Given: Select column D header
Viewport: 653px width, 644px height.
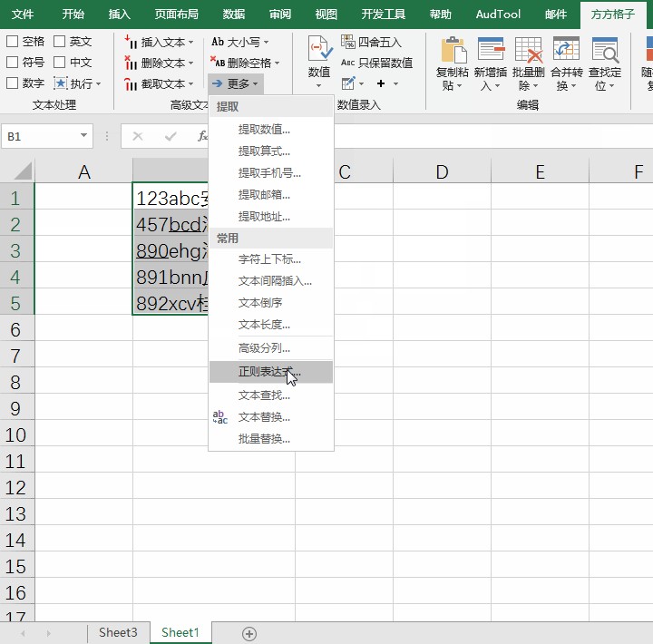Looking at the screenshot, I should [443, 171].
